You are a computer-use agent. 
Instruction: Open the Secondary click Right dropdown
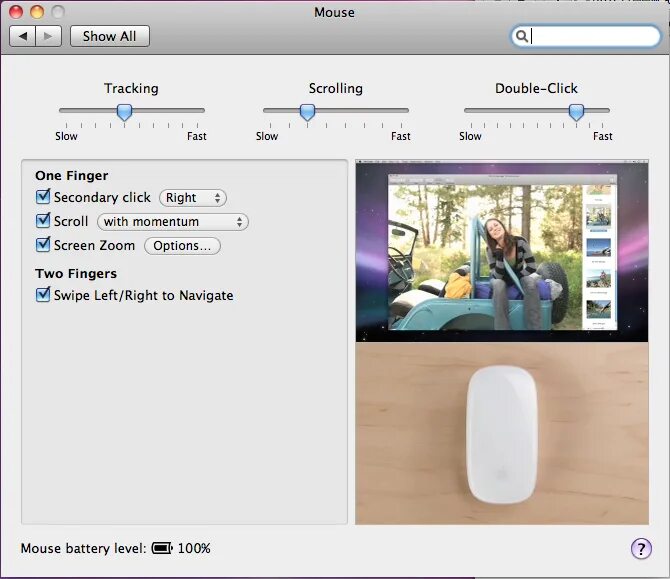(x=193, y=198)
